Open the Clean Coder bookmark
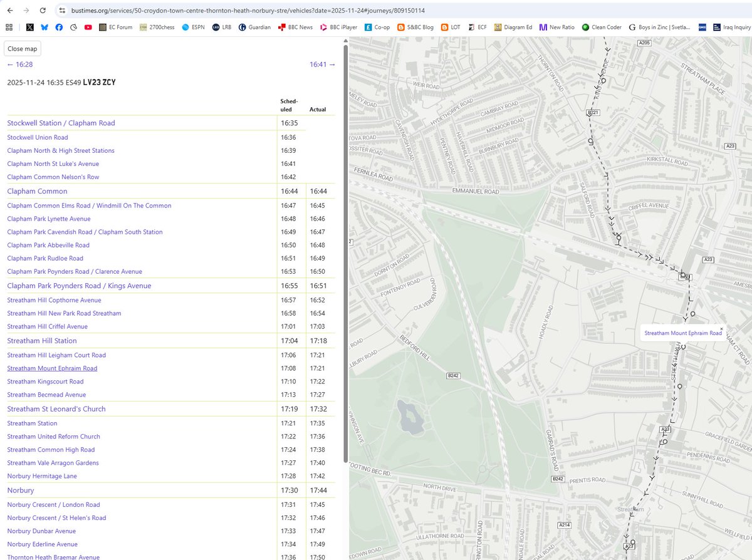 coord(602,27)
